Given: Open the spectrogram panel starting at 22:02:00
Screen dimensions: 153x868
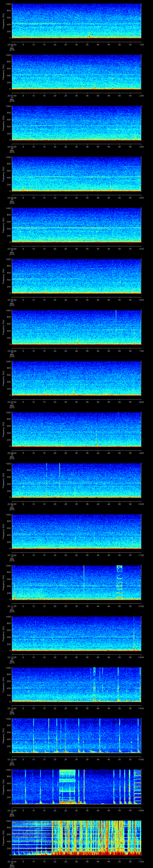Looking at the screenshot, I should [x=77, y=123].
